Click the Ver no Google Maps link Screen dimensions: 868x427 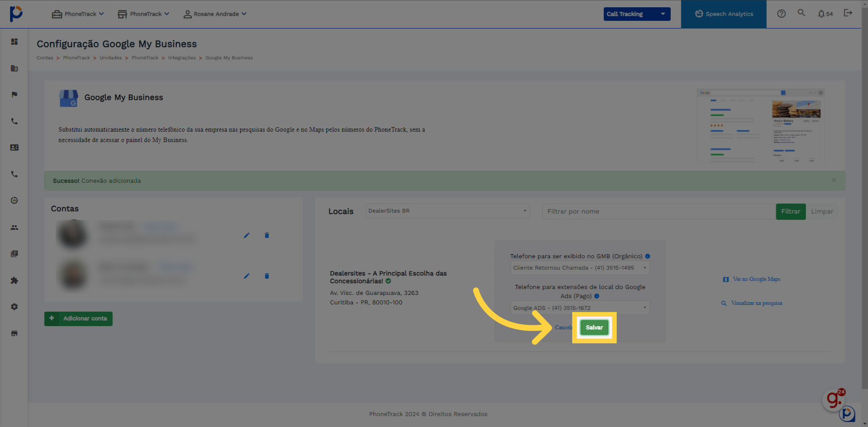click(756, 279)
